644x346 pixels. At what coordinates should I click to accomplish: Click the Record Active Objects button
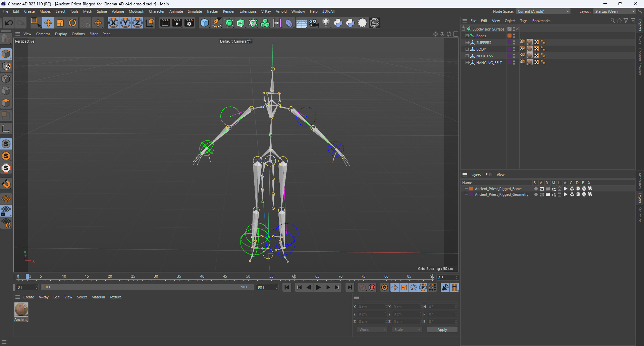(363, 287)
